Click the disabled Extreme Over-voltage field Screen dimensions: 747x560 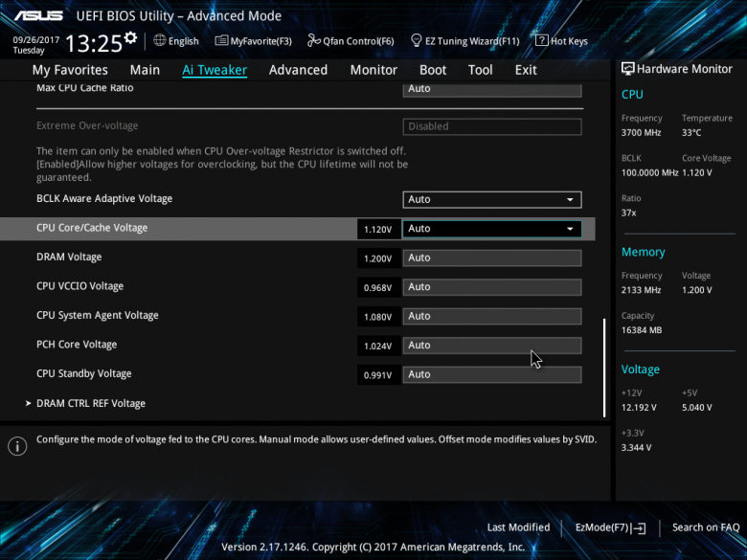tap(492, 126)
